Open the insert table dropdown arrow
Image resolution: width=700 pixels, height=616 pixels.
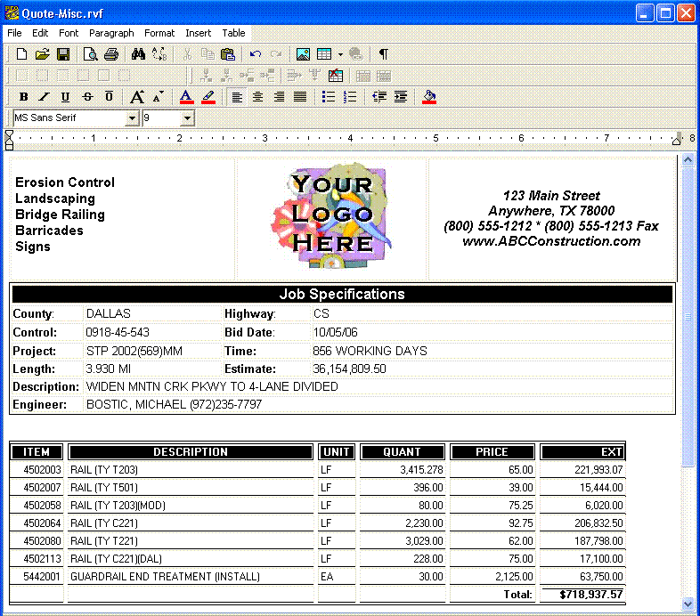pos(340,55)
